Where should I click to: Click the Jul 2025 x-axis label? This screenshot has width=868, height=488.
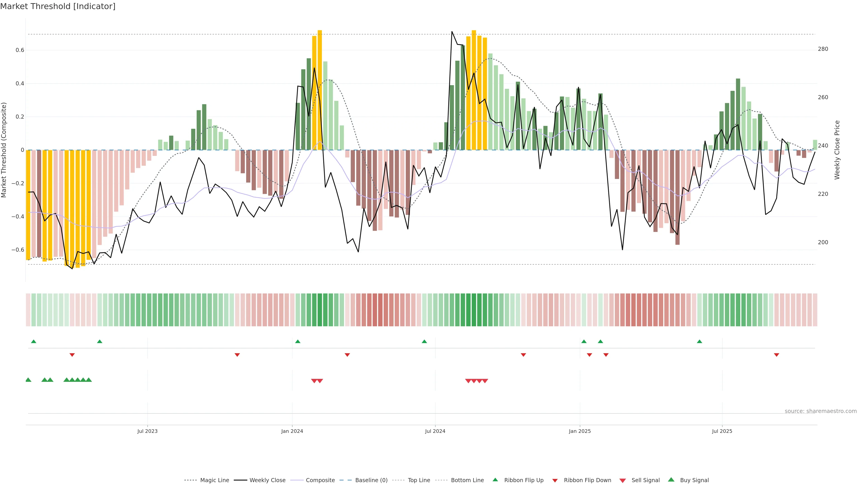tap(722, 431)
